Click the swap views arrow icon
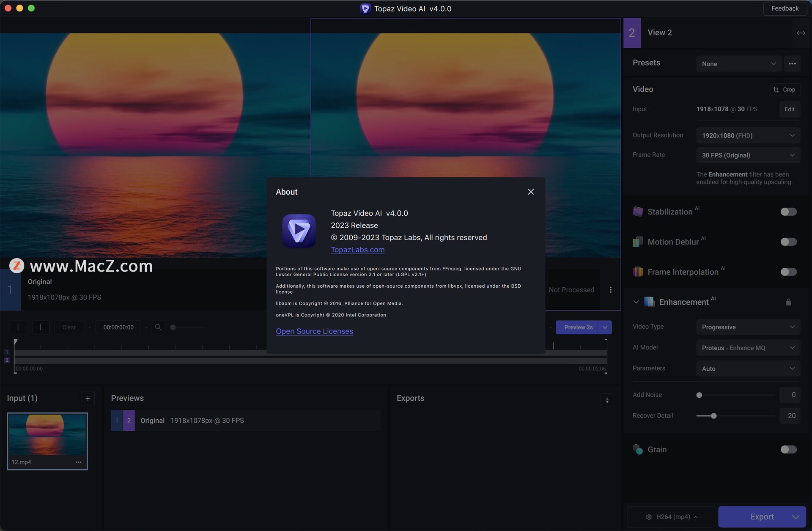812x531 pixels. click(x=801, y=33)
